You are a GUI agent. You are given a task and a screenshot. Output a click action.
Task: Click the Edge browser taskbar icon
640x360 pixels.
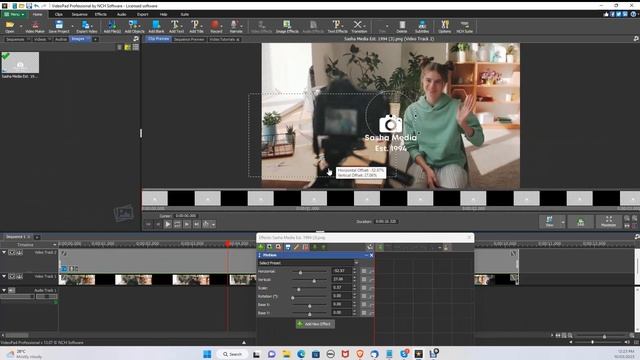301,354
